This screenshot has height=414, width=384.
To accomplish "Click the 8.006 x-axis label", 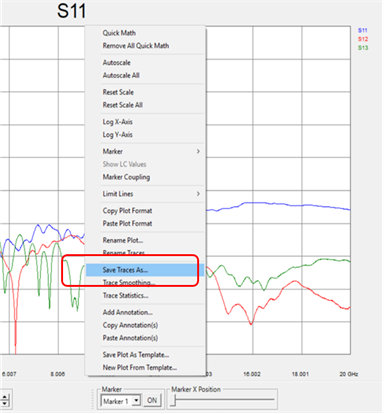I will pyautogui.click(x=58, y=374).
